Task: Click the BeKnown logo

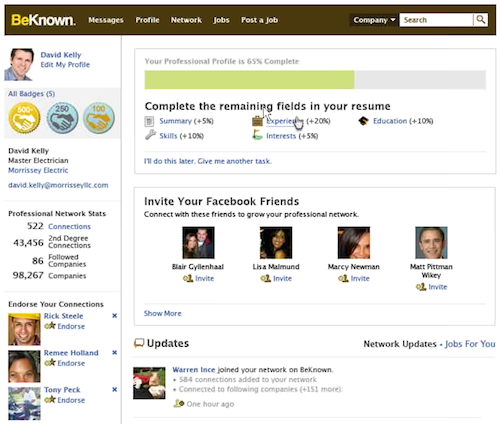Action: [x=43, y=20]
